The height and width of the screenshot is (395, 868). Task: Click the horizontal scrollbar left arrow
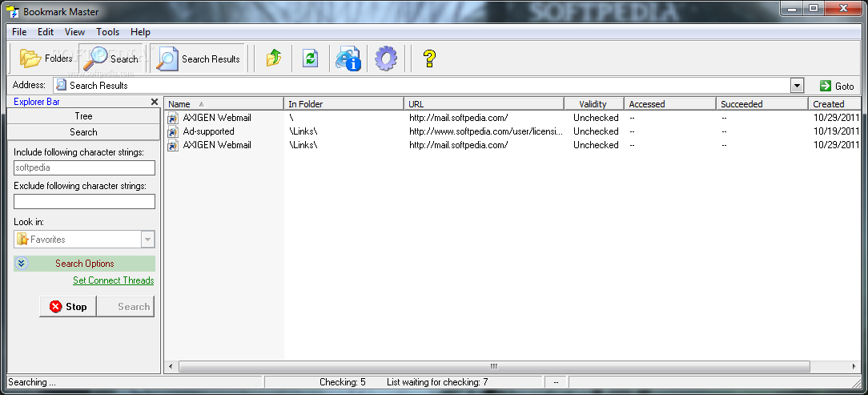tap(171, 366)
